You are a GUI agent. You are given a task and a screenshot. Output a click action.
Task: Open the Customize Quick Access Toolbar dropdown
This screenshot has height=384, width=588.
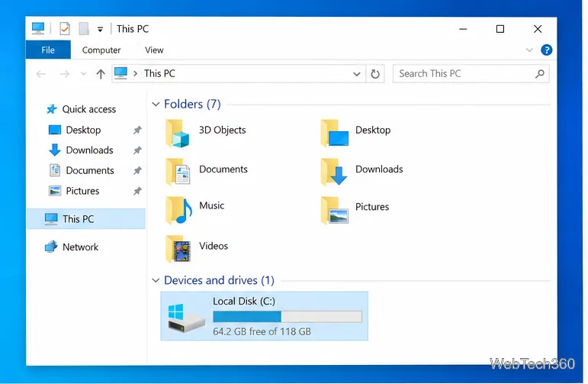[100, 29]
